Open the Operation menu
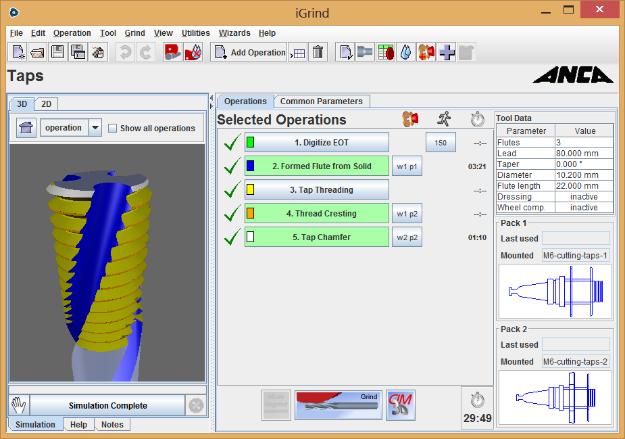This screenshot has height=439, width=625. point(72,33)
